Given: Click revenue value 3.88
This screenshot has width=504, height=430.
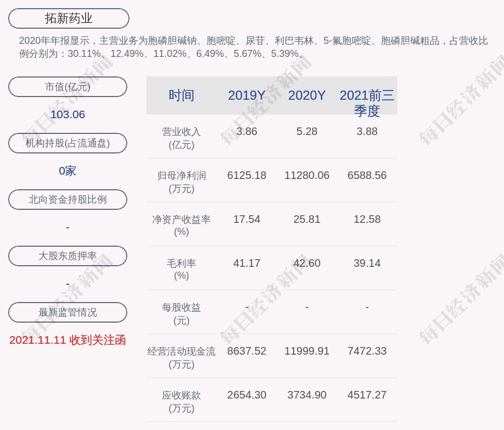Looking at the screenshot, I should click(367, 132).
